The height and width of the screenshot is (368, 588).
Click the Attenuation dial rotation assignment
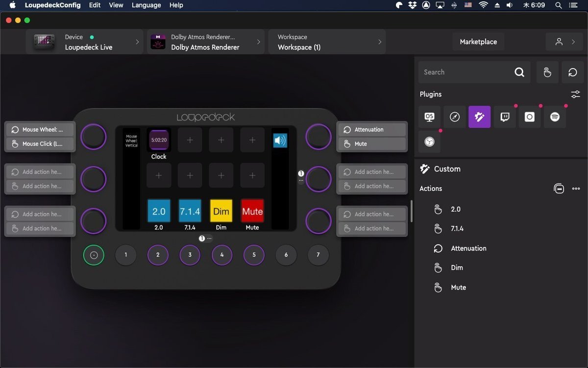point(372,130)
